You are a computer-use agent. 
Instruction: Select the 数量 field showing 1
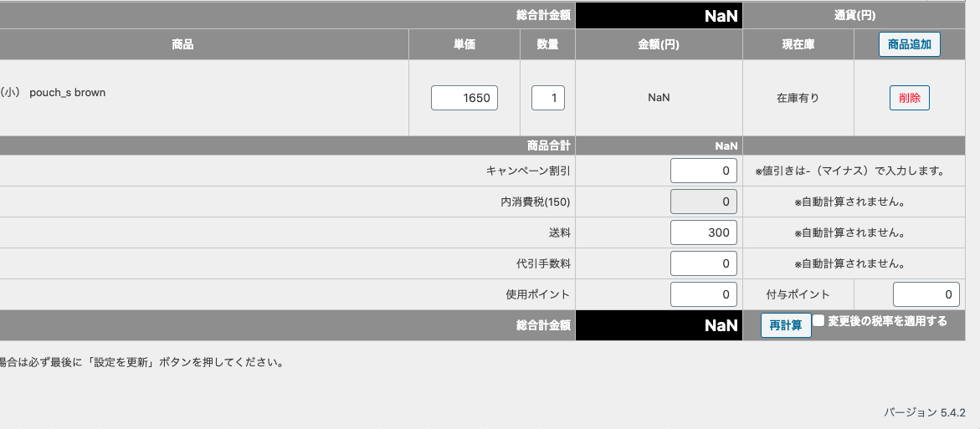click(x=548, y=98)
